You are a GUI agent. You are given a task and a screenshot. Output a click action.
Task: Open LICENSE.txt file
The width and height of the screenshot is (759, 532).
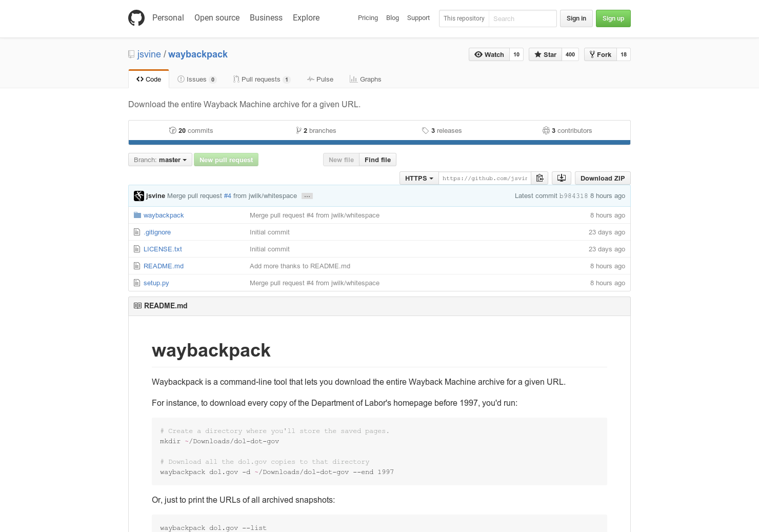click(x=163, y=249)
